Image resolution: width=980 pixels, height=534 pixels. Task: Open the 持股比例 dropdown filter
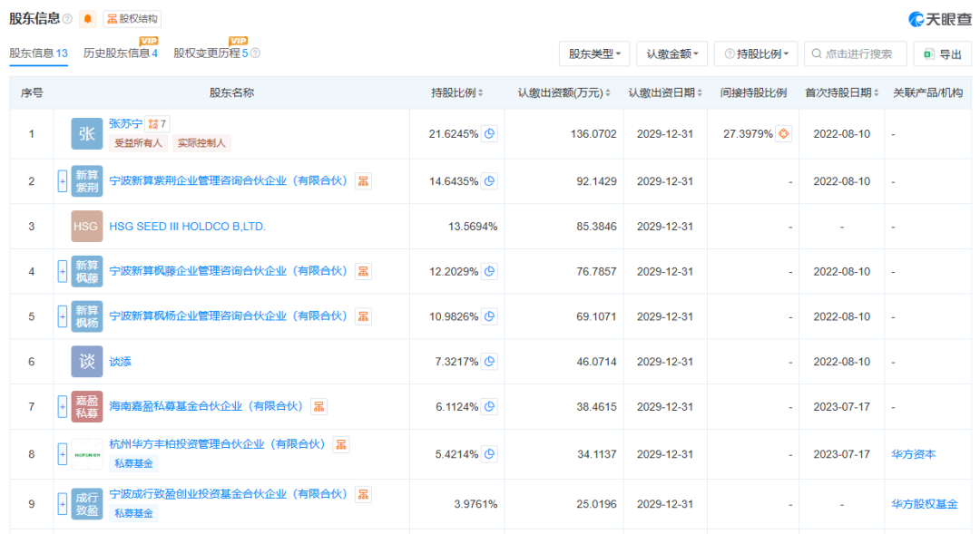(x=756, y=53)
